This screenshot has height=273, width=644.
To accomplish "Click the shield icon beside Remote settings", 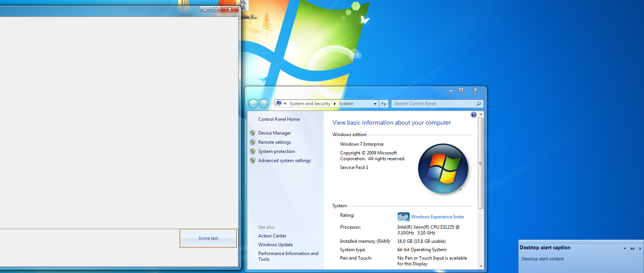I will click(x=253, y=142).
